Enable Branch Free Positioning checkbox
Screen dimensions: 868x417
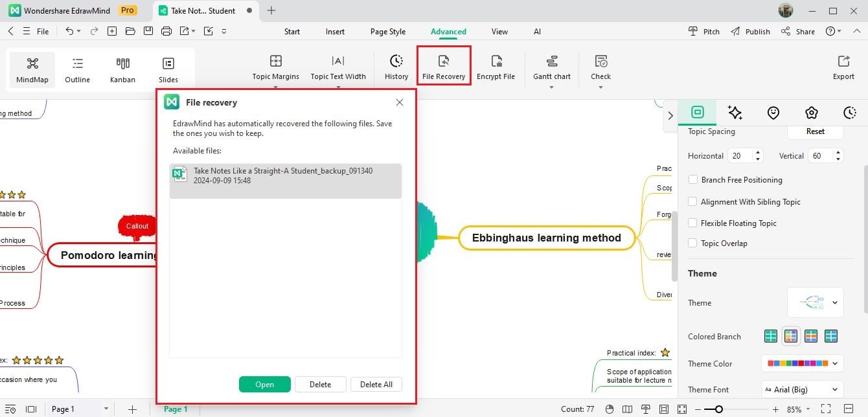coord(693,180)
